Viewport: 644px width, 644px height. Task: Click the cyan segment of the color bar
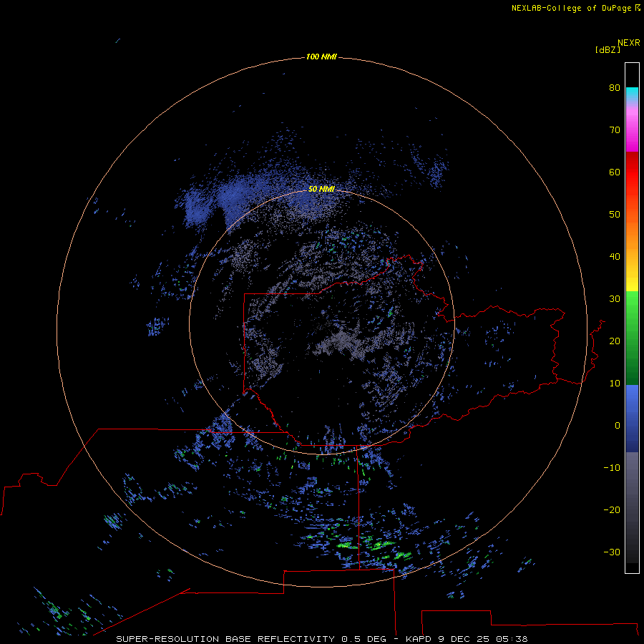[632, 94]
